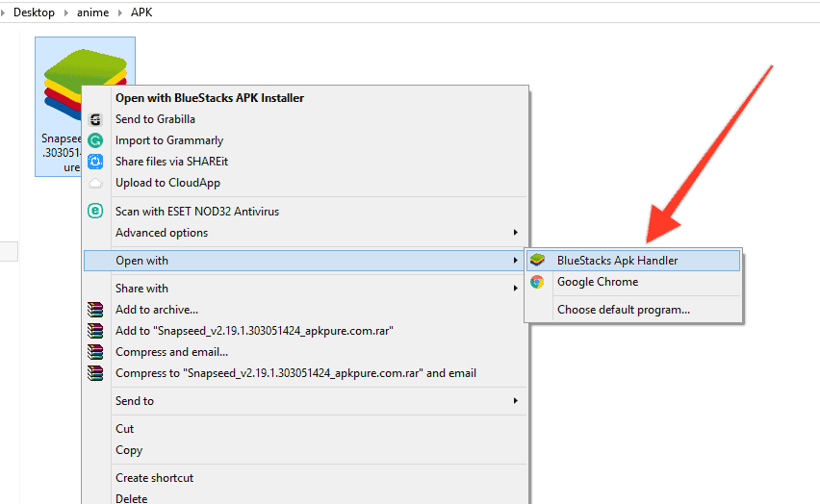Click WinRAR icon beside Compress to rar and email
The height and width of the screenshot is (504, 820).
point(95,373)
